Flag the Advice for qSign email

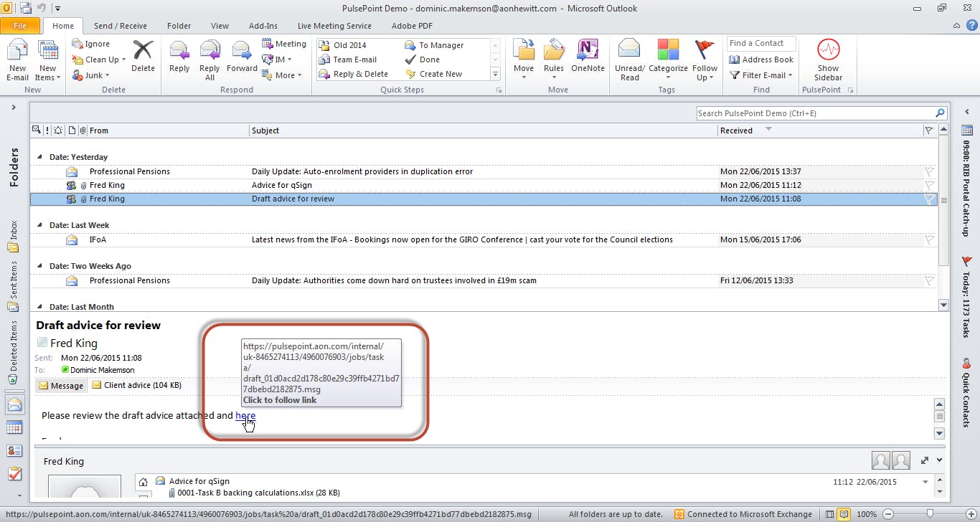pyautogui.click(x=929, y=185)
